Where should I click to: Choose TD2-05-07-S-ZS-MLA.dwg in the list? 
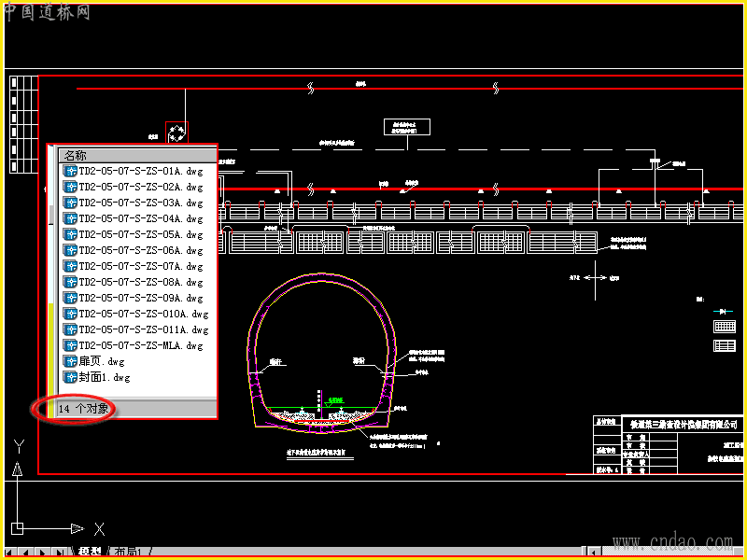[x=141, y=345]
